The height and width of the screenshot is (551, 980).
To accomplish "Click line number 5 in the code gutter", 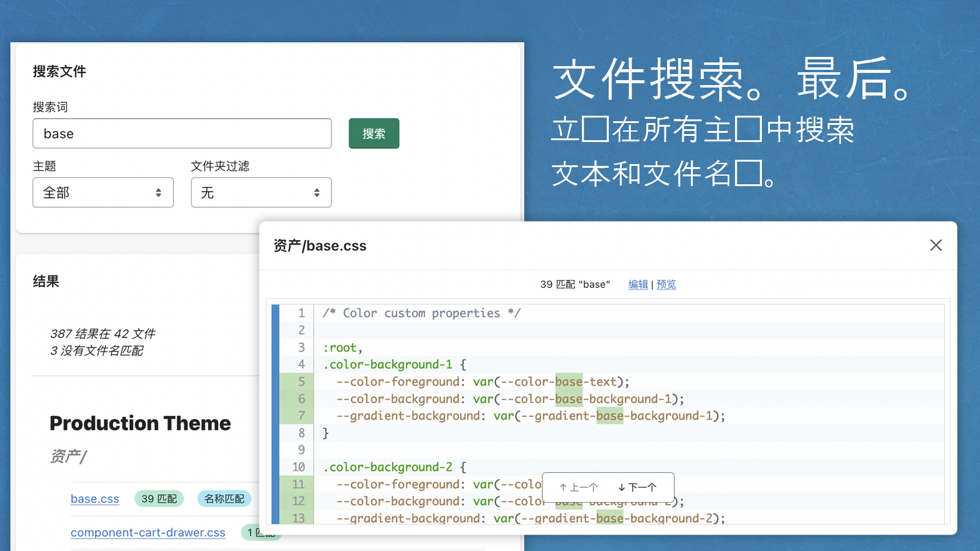I will [301, 382].
